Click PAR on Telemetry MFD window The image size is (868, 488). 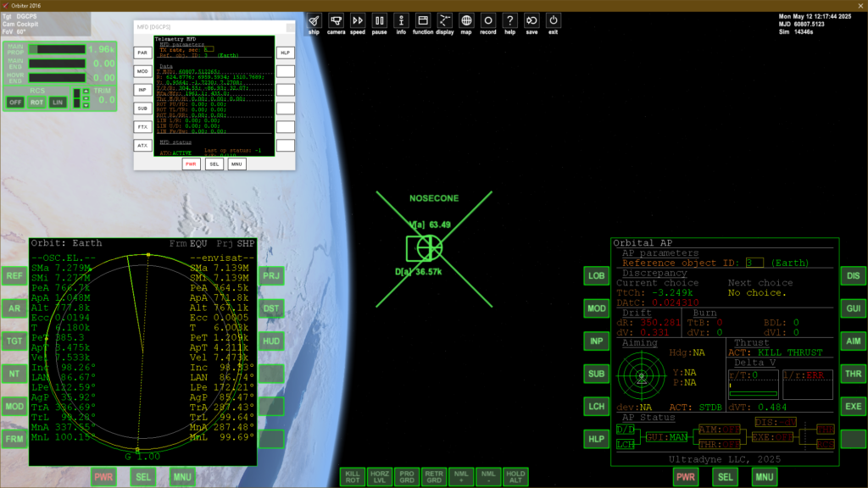pos(142,53)
